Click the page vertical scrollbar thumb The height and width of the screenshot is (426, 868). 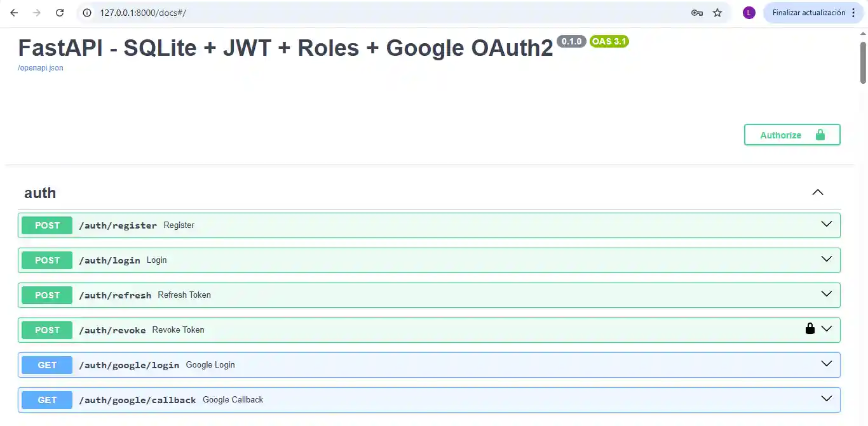[x=863, y=62]
